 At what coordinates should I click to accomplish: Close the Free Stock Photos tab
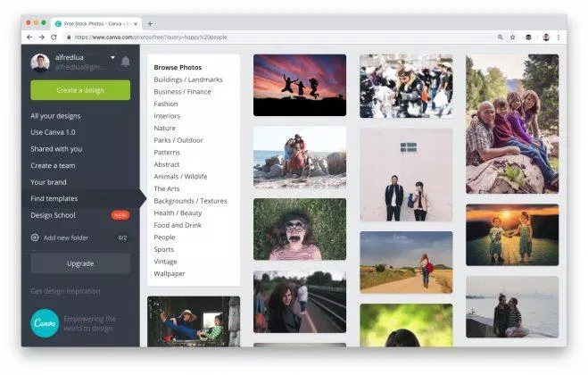coord(136,23)
